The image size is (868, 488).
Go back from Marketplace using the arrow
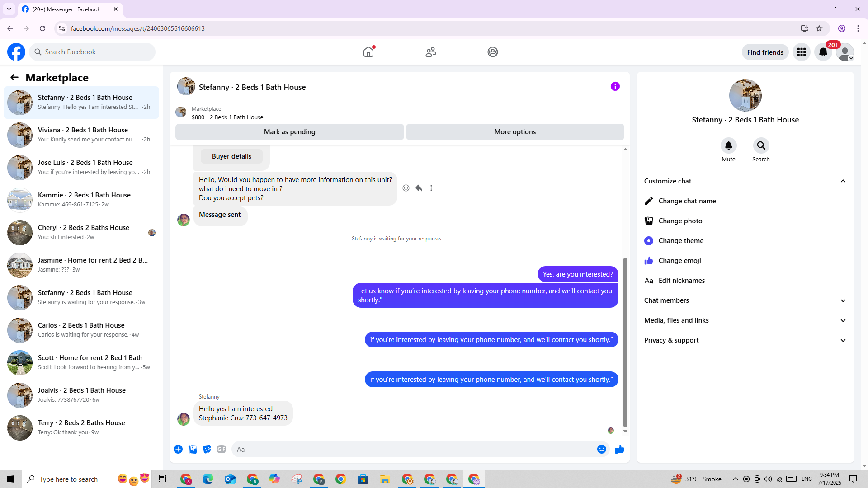(x=14, y=78)
